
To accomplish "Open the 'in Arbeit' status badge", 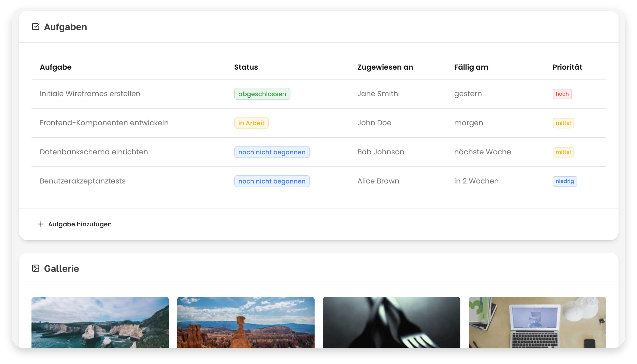I will pos(251,123).
